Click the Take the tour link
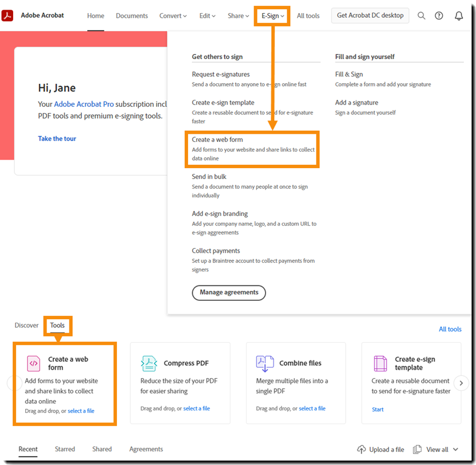The image size is (476, 465). [57, 138]
